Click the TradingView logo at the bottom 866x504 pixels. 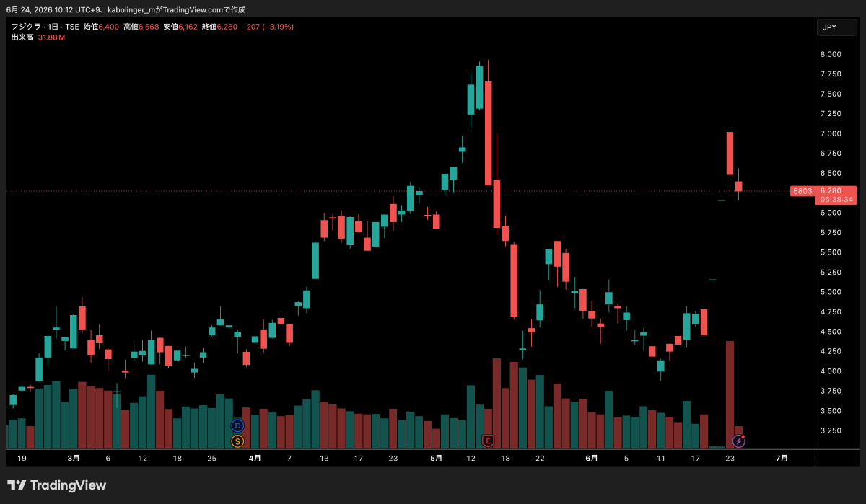(x=56, y=485)
